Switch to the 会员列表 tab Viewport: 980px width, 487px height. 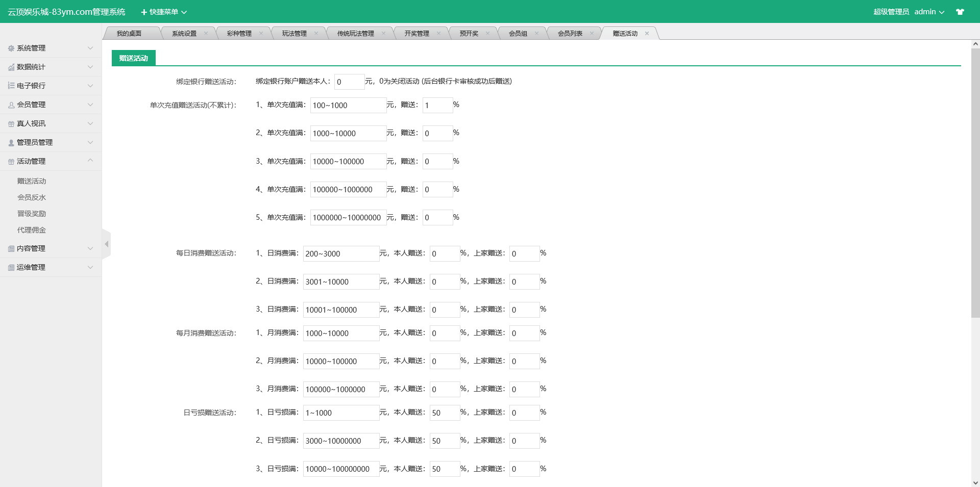pyautogui.click(x=570, y=34)
